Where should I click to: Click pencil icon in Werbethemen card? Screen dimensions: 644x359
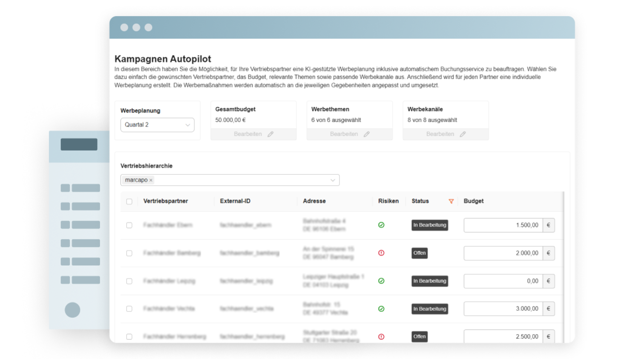pos(366,134)
